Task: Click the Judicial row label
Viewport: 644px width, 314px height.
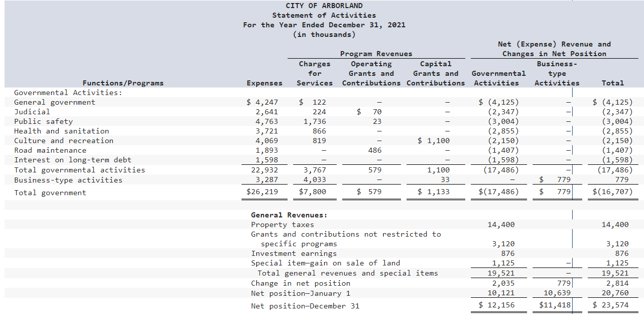Action: [x=32, y=112]
